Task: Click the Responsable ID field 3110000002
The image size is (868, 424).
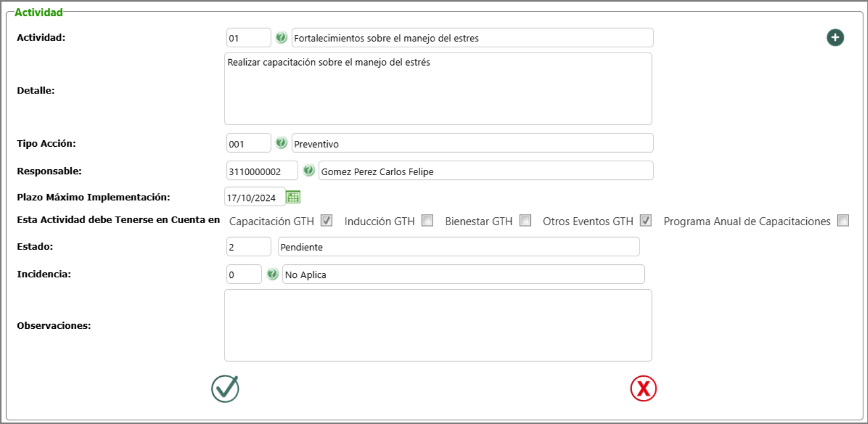Action: pyautogui.click(x=262, y=171)
